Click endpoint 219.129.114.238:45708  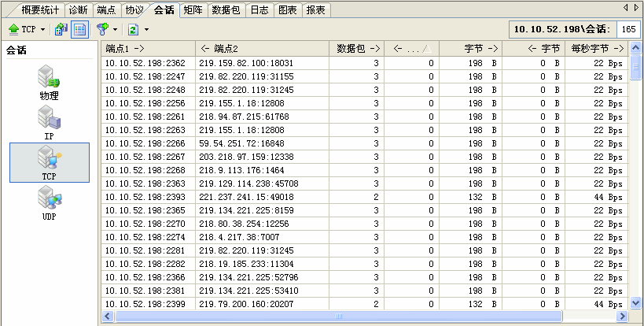[249, 183]
